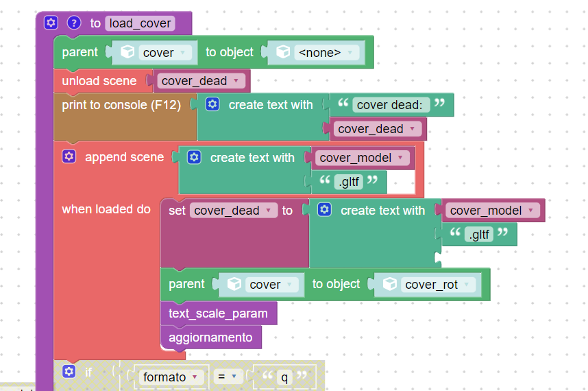Click the load_cover procedure's help question icon
This screenshot has height=391, width=588.
point(74,23)
